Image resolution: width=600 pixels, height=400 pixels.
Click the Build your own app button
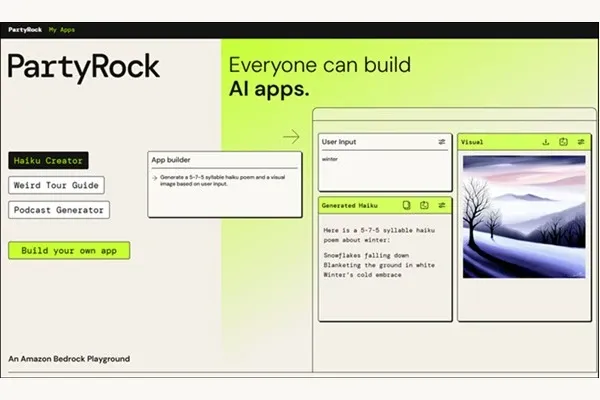(x=69, y=250)
